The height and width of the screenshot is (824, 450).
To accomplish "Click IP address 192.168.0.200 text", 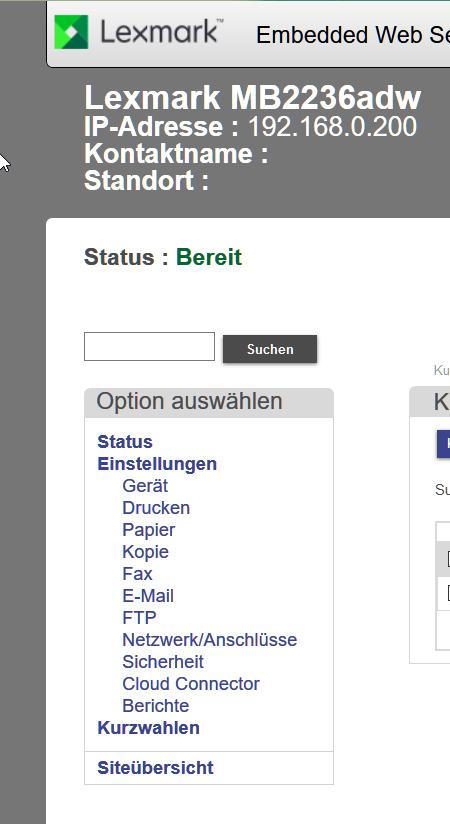I will point(332,127).
